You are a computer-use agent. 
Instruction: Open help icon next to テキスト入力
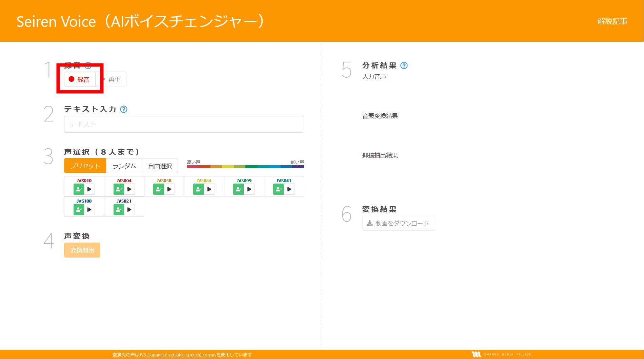click(124, 109)
